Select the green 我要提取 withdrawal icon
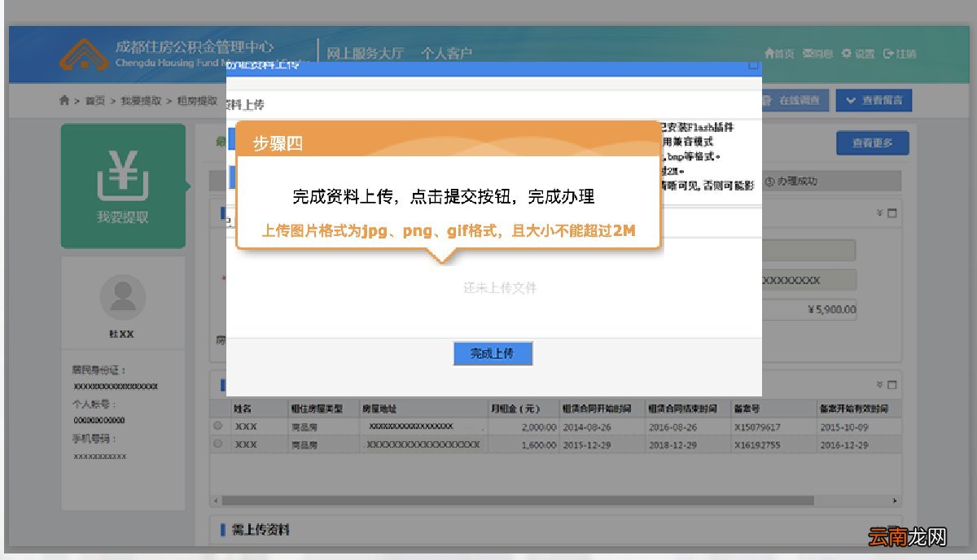 [123, 185]
